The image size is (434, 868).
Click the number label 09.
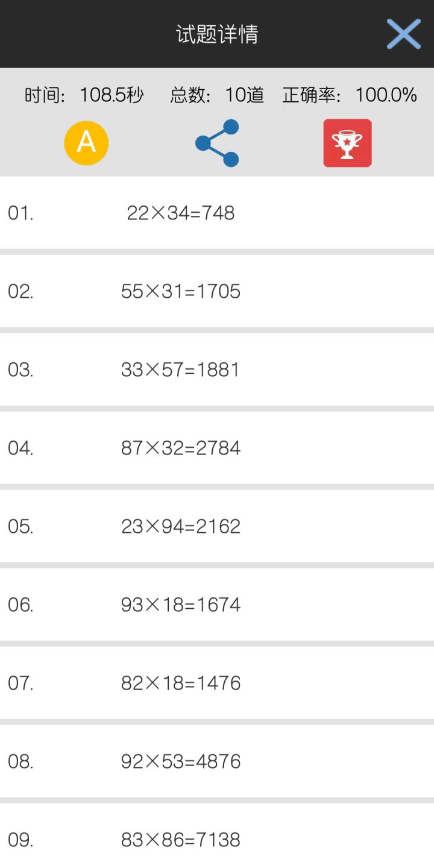(x=20, y=840)
